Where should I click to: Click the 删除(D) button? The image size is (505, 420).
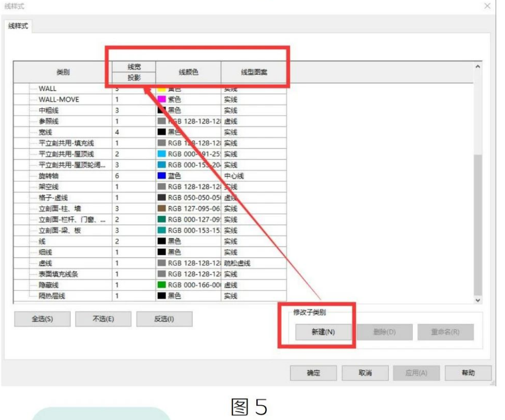pos(384,332)
